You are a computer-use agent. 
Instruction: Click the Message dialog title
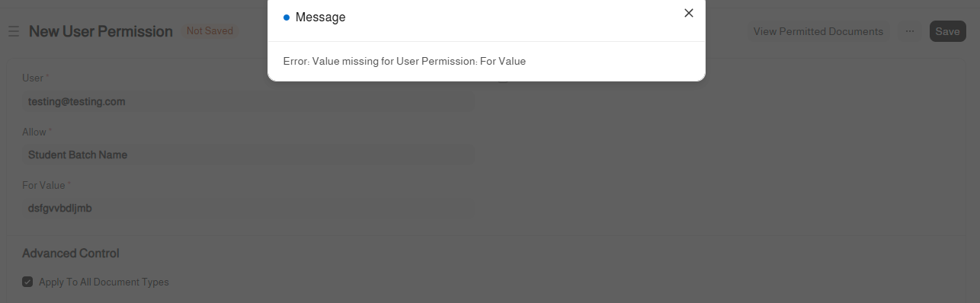(x=320, y=17)
